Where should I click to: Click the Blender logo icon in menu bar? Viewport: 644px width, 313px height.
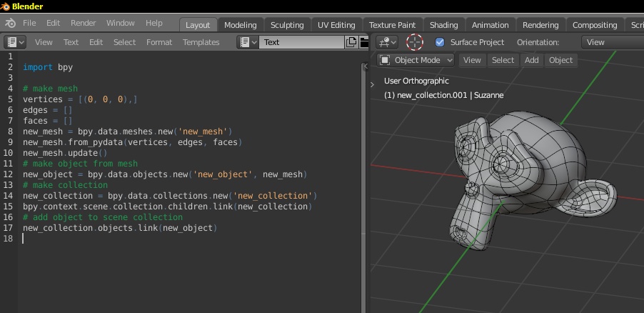(x=10, y=24)
